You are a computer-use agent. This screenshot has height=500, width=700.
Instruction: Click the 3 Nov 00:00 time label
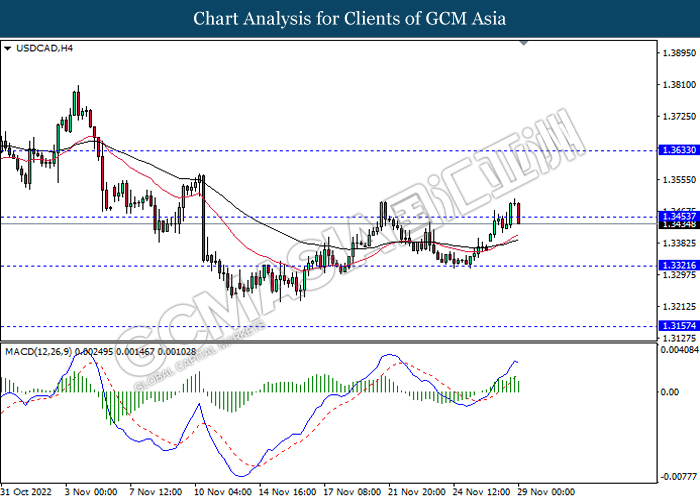click(91, 492)
